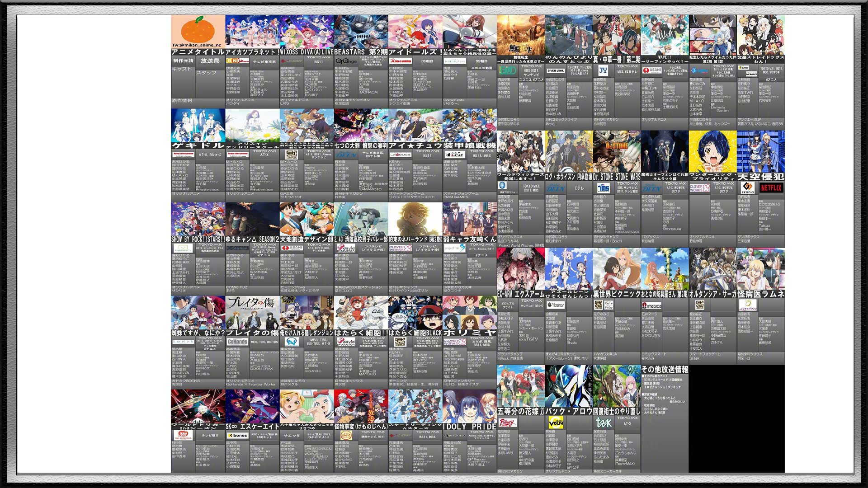This screenshot has height=488, width=868.
Task: Open the 無職転生 poster image
Action: click(x=521, y=35)
